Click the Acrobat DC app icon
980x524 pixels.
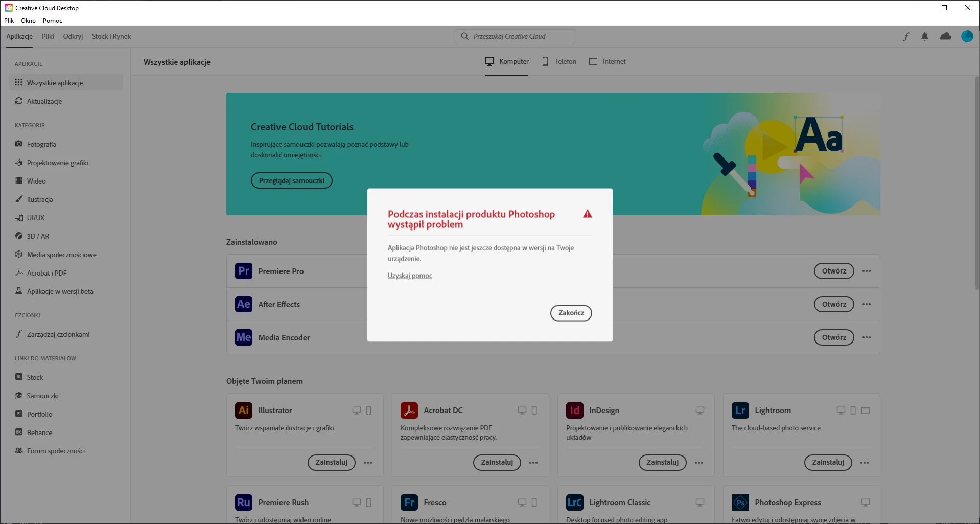[x=409, y=411]
